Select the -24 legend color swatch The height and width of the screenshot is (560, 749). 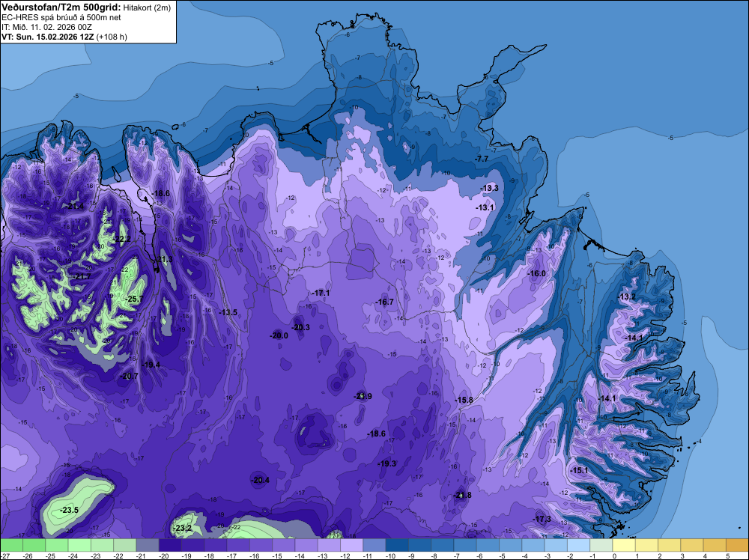pyautogui.click(x=79, y=545)
